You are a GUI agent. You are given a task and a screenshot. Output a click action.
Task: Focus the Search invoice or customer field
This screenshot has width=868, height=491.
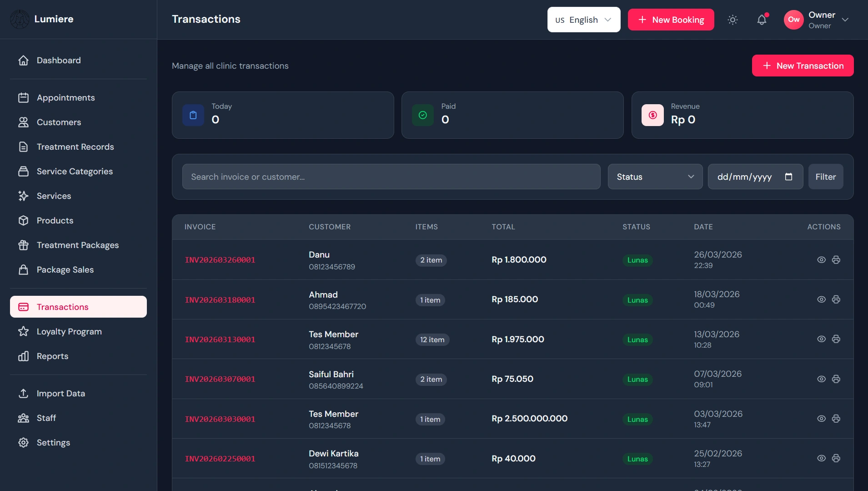pos(391,177)
